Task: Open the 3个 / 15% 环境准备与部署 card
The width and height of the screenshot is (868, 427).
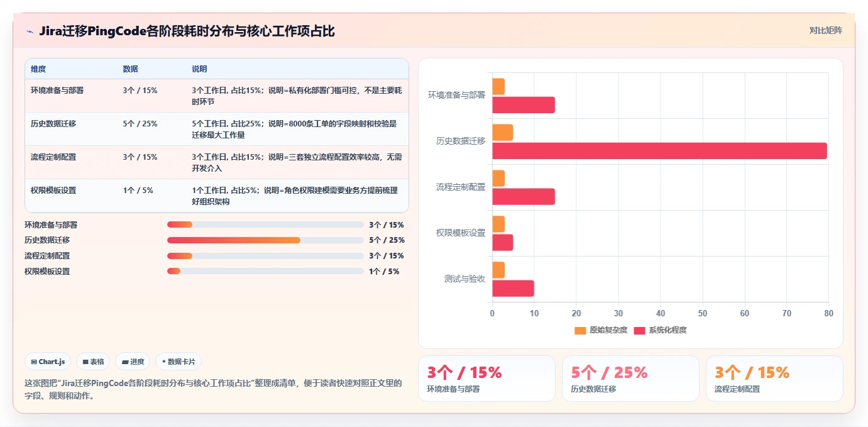Action: 486,379
